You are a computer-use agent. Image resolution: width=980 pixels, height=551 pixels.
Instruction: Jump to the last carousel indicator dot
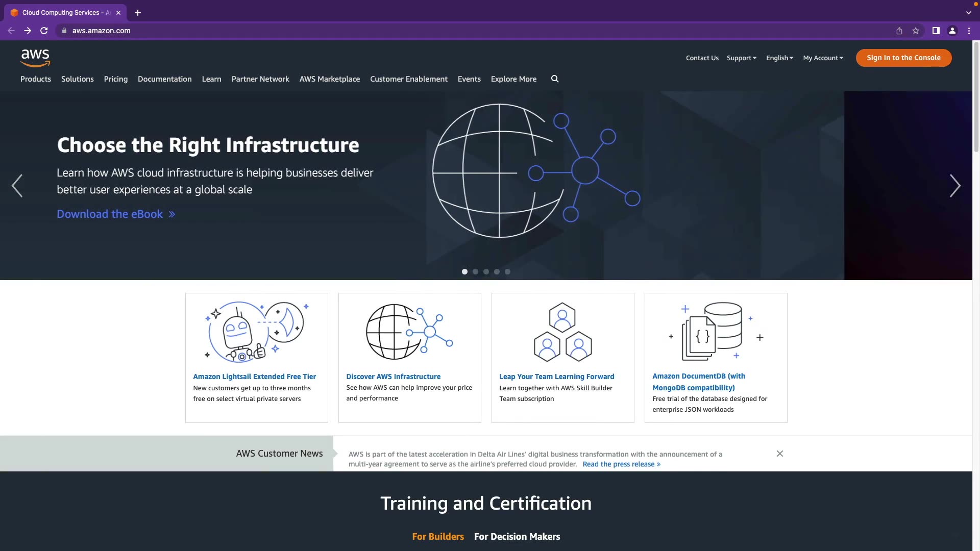coord(507,272)
